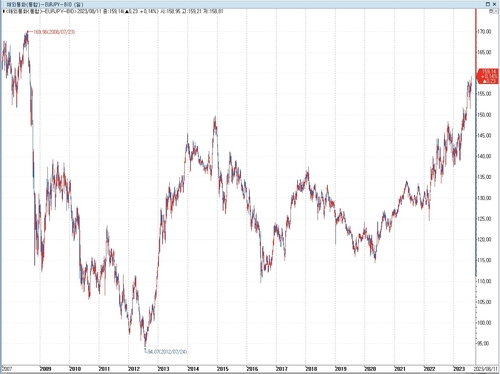500x374 pixels.
Task: Open the small menu button beside print icon
Action: (496, 11)
